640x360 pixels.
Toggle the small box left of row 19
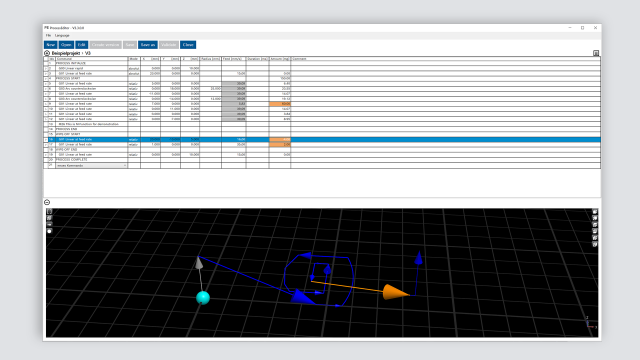click(46, 155)
